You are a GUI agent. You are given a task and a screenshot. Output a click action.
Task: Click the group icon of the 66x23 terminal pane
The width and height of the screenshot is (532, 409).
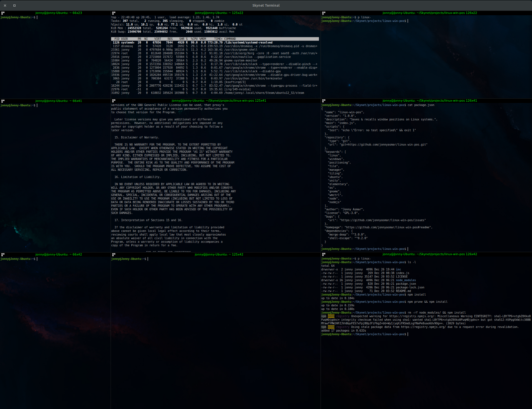(3, 13)
